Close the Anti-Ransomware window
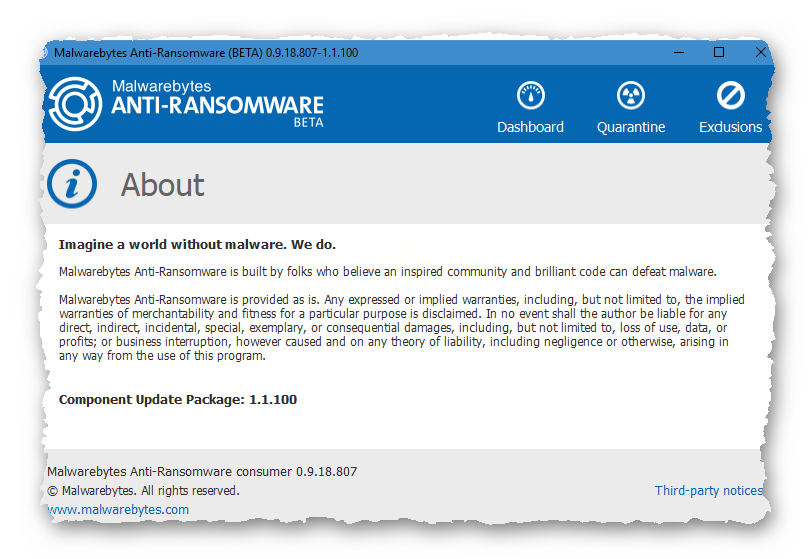The width and height of the screenshot is (810, 559). [x=760, y=52]
